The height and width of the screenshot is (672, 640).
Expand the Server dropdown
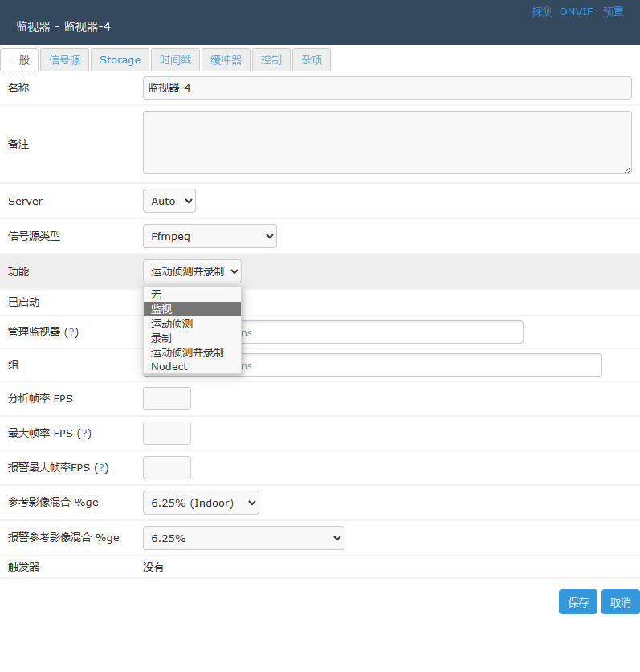(x=169, y=201)
